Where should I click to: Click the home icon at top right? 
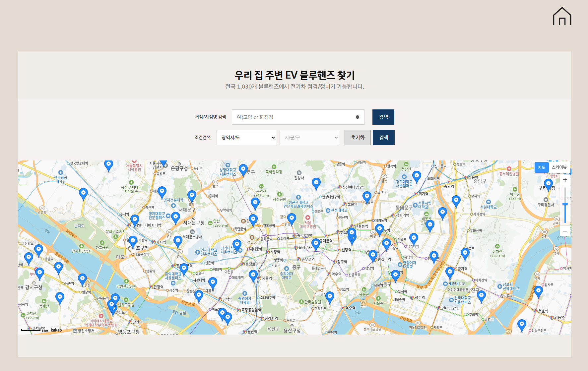pos(562,16)
